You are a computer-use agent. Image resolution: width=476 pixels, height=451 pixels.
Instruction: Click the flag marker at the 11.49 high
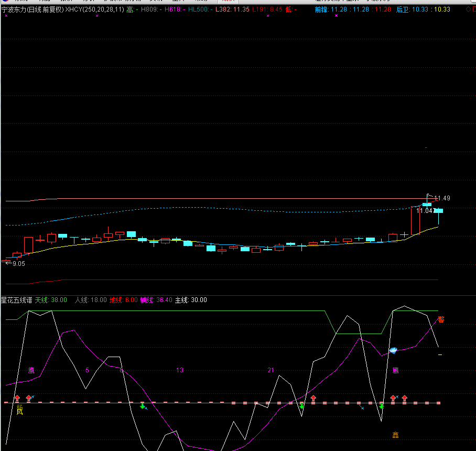429,195
